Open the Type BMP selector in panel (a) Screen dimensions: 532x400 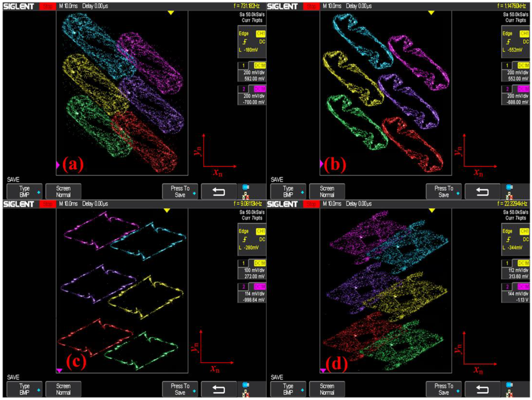(24, 191)
